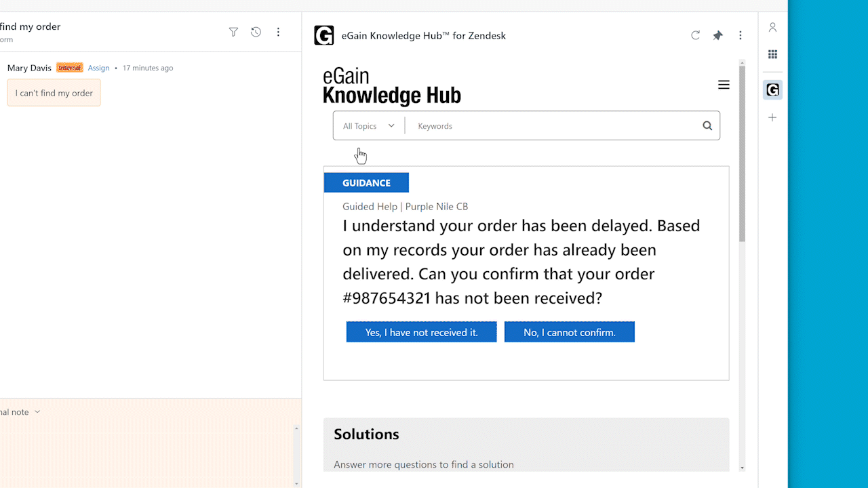Open eGain app vertical dots menu
Screen dimensions: 868x488
coord(740,35)
